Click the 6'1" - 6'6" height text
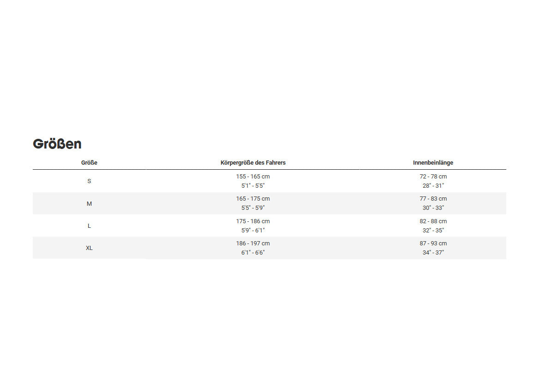Image resolution: width=534 pixels, height=392 pixels. [x=253, y=253]
